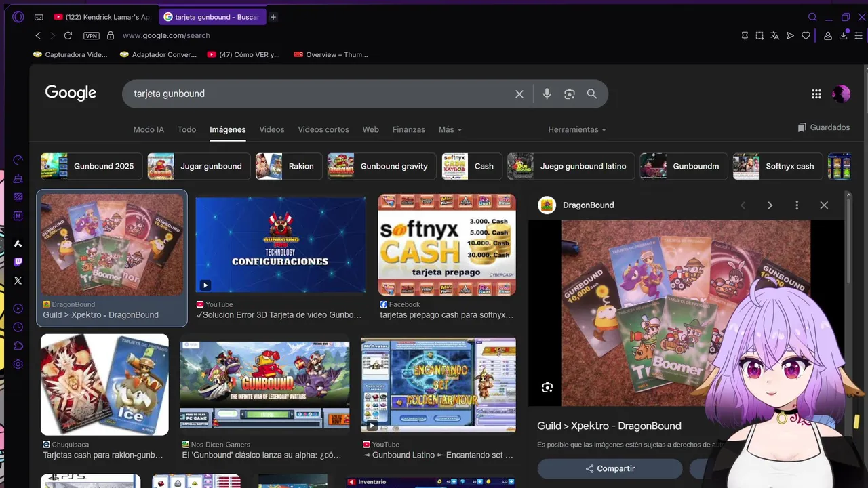The width and height of the screenshot is (868, 488).
Task: Start voice search with microphone icon
Action: [547, 94]
